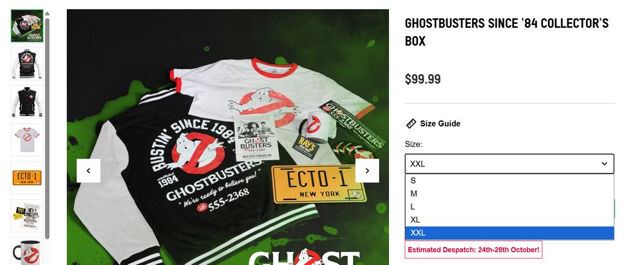This screenshot has height=265, width=644.
Task: Open the XXL size combo box
Action: point(509,164)
